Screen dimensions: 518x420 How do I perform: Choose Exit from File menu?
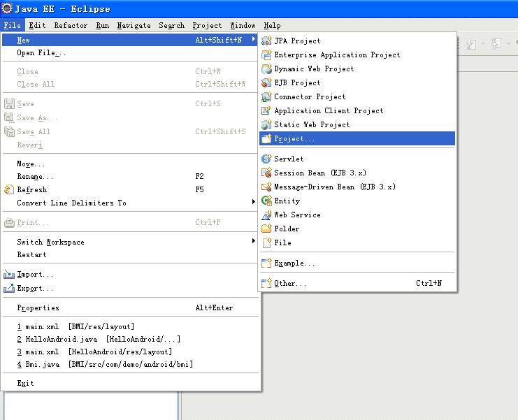130,383
